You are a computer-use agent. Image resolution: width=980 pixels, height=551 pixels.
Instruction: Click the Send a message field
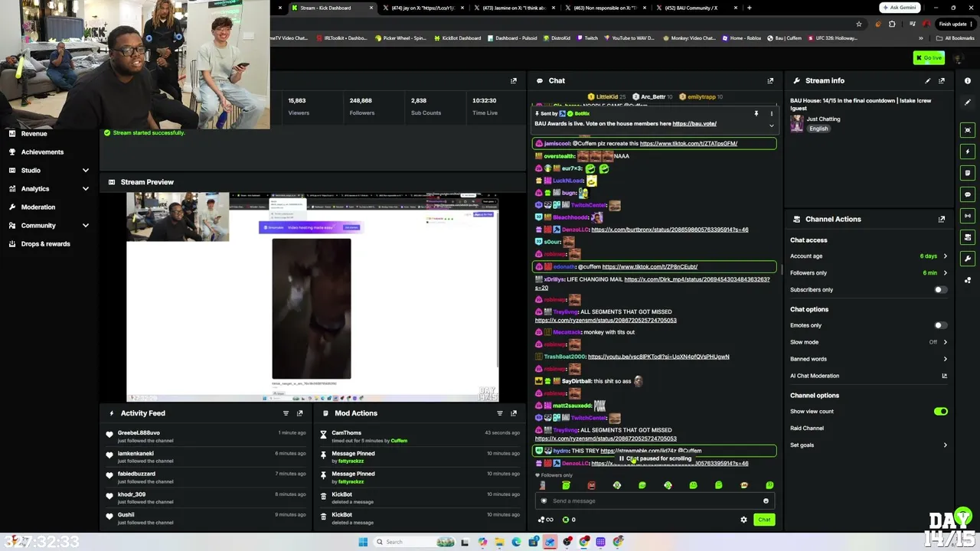pos(655,501)
